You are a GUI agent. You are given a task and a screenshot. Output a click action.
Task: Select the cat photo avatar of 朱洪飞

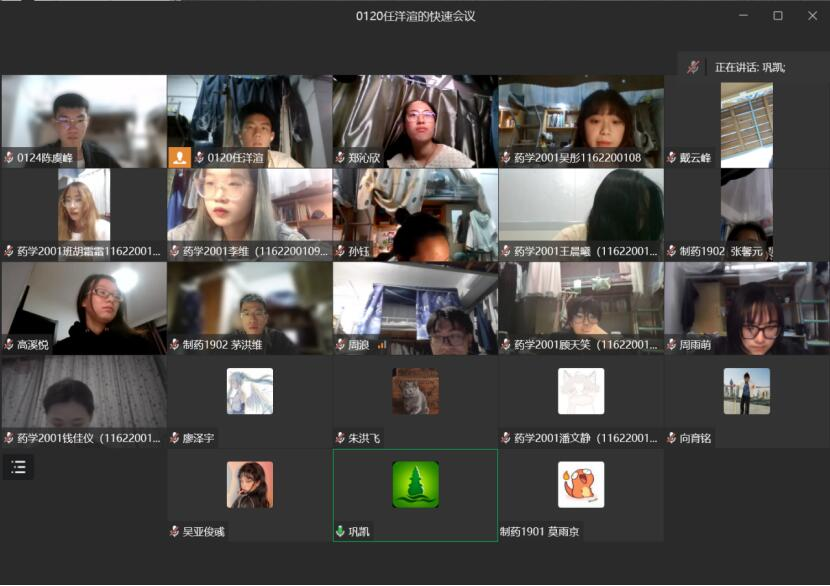click(x=415, y=391)
